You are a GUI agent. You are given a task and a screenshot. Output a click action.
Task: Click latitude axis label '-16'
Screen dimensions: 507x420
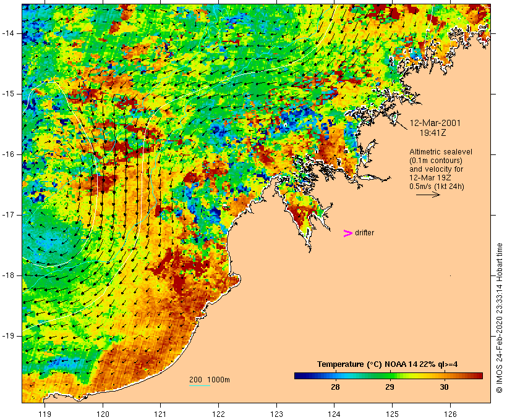pyautogui.click(x=8, y=154)
